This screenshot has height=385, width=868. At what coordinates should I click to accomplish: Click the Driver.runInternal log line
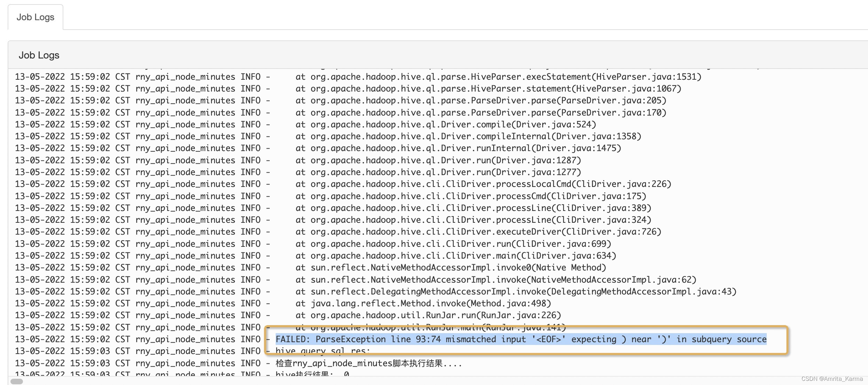coord(458,148)
